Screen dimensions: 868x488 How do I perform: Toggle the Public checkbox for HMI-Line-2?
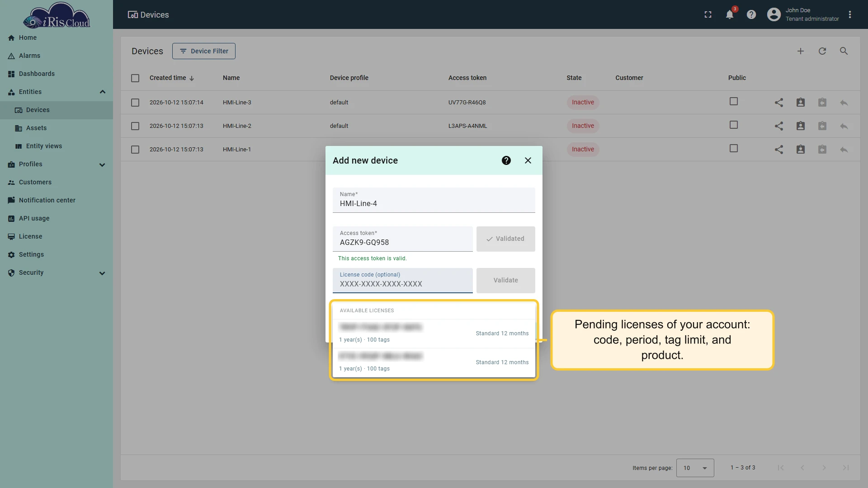[734, 125]
